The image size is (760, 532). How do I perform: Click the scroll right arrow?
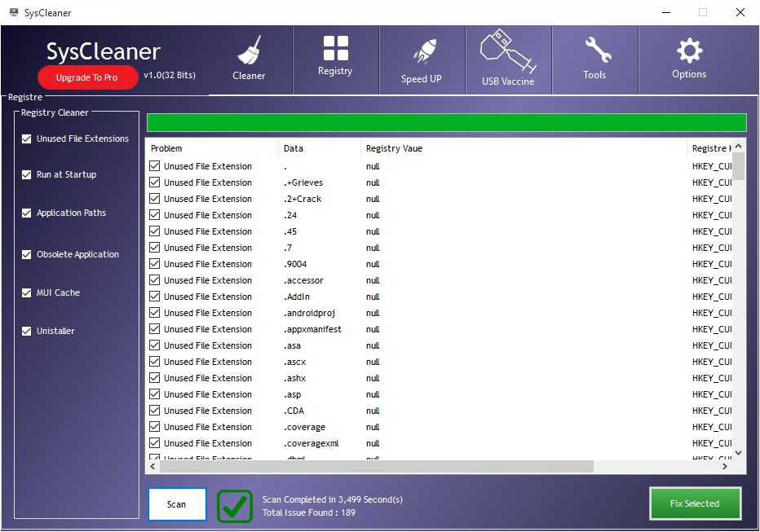coord(725,467)
